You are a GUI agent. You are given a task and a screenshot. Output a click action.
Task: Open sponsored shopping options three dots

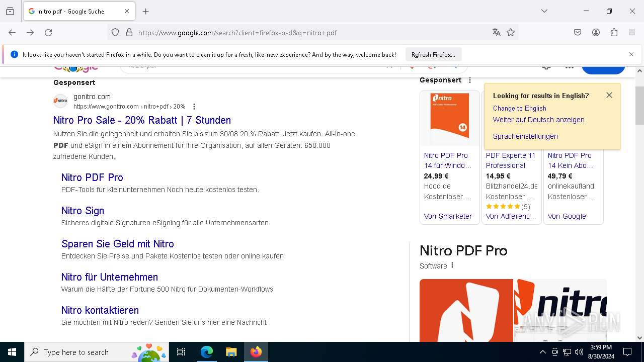click(470, 80)
